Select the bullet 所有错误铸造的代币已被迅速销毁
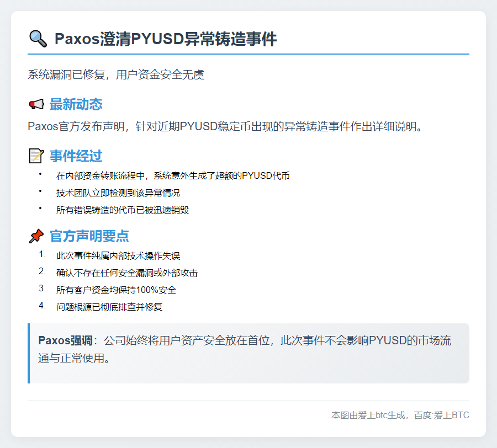 pyautogui.click(x=123, y=210)
